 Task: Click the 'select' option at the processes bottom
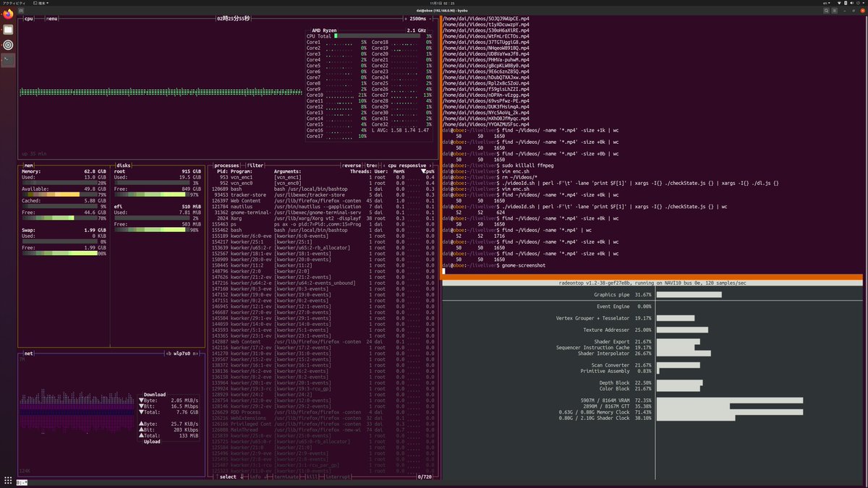[229, 476]
